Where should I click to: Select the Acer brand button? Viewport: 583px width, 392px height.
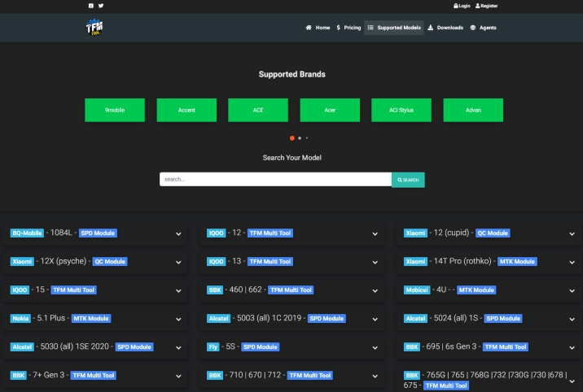(x=330, y=110)
